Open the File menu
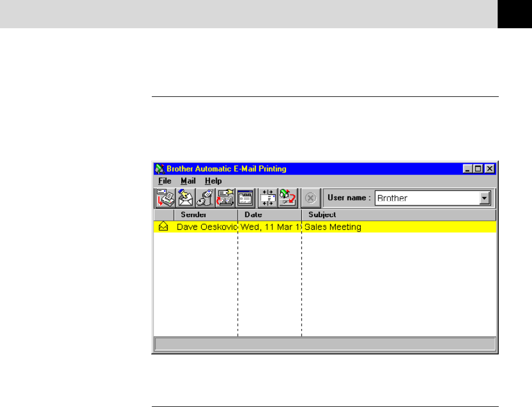Screen dimensions: 532x407 click(x=165, y=181)
